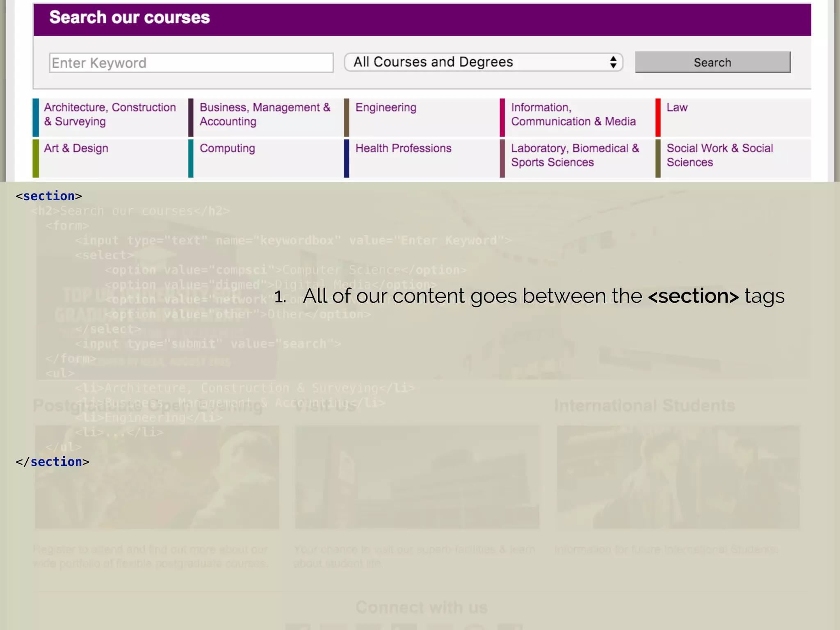Select the Computing course category
The width and height of the screenshot is (840, 630).
[x=227, y=148]
